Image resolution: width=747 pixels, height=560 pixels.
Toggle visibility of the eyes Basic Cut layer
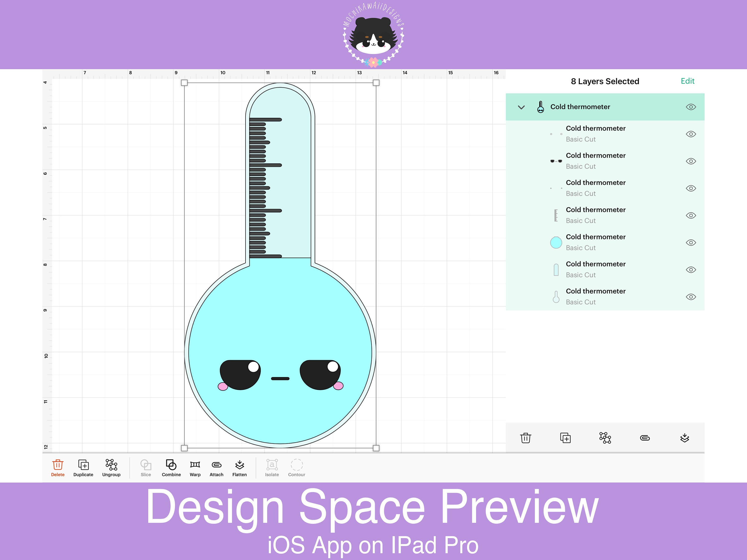[x=691, y=161]
